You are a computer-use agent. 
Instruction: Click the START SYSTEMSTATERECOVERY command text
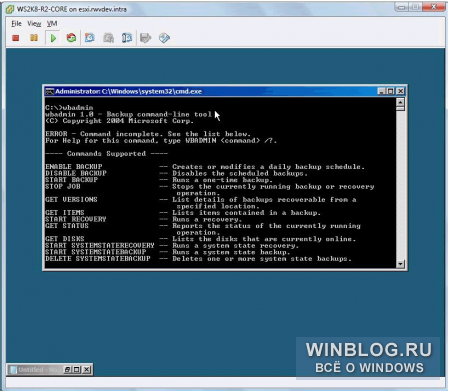pos(100,245)
